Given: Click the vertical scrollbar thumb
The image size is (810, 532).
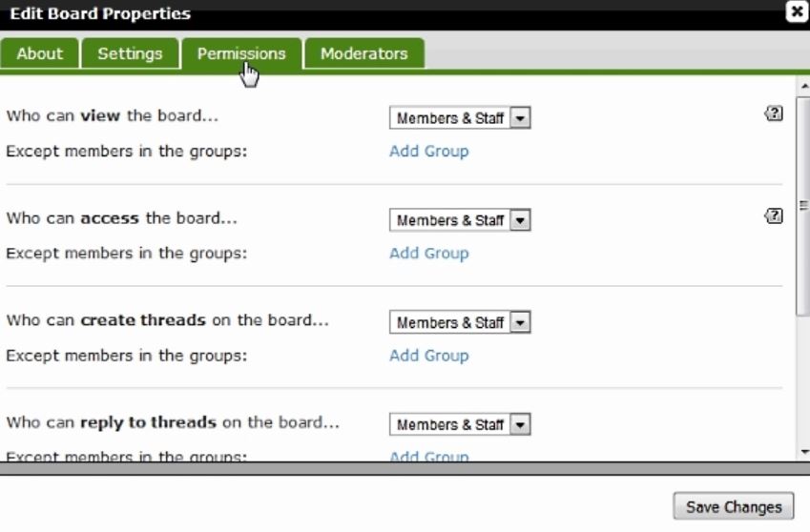Looking at the screenshot, I should coord(803,205).
